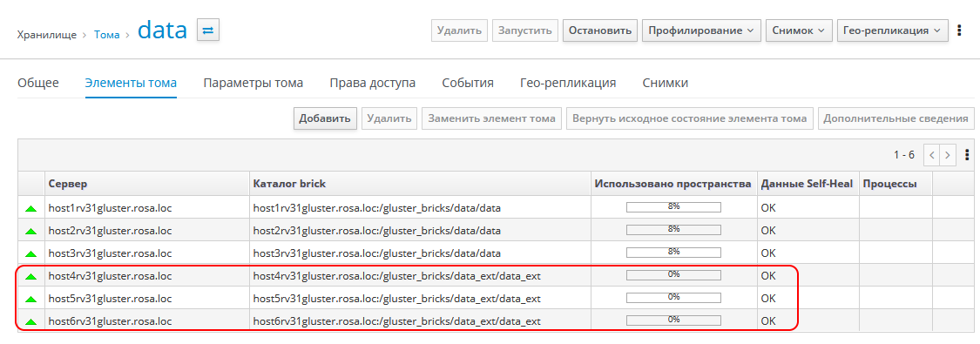The width and height of the screenshot is (980, 344).
Task: Open the Права доступа tab
Action: click(373, 83)
